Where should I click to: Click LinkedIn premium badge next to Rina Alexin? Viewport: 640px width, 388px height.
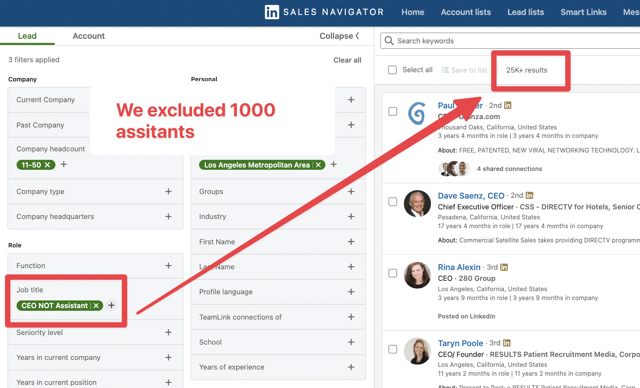[x=504, y=267]
